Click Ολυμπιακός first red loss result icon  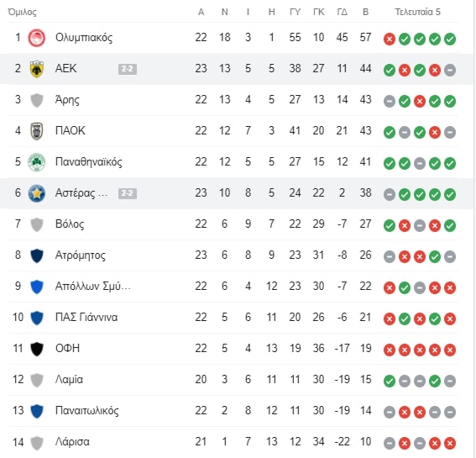pos(390,39)
